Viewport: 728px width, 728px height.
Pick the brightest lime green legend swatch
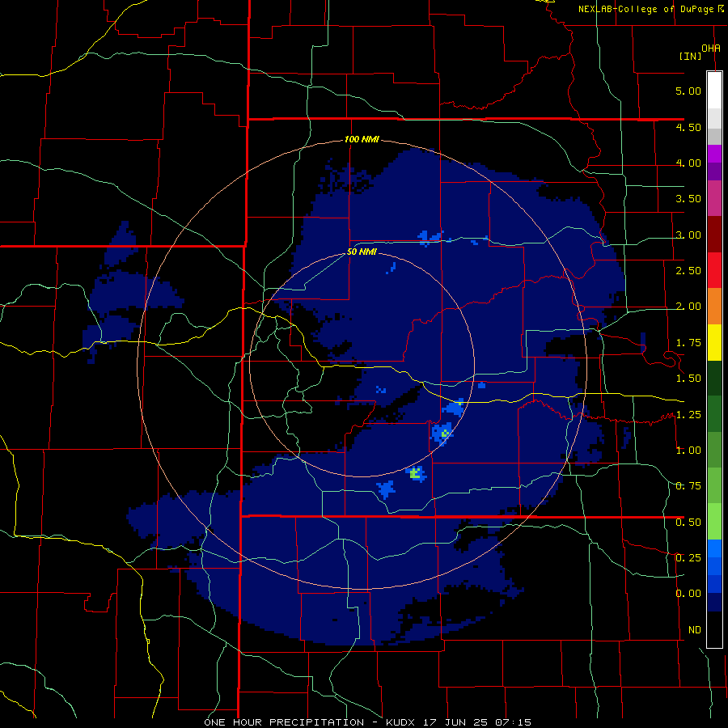coord(714,522)
